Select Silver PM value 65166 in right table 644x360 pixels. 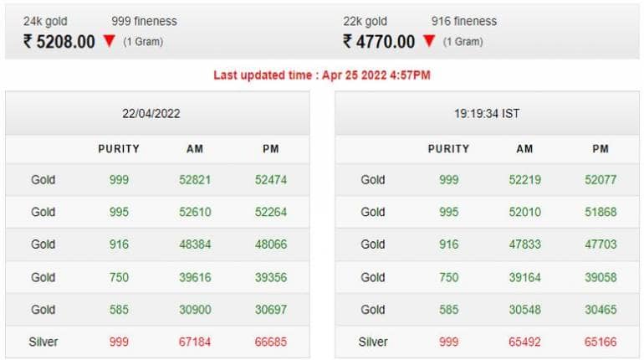point(601,342)
